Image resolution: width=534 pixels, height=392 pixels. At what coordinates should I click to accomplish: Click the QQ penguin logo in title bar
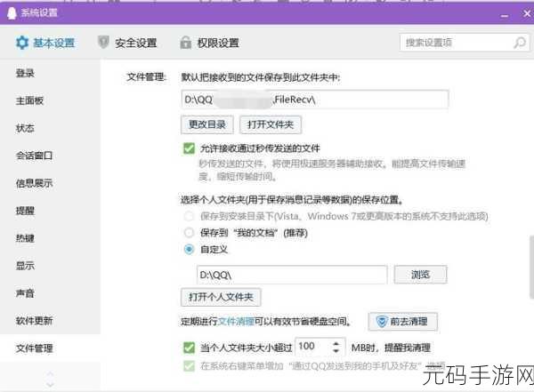click(12, 13)
